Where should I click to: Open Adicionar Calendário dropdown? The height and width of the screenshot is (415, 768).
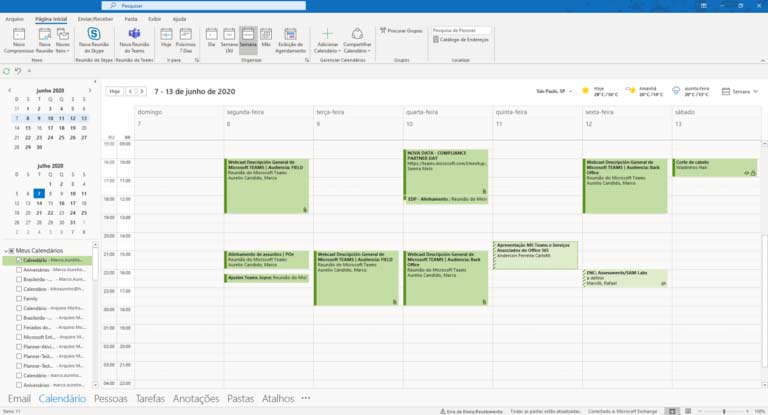click(x=327, y=40)
